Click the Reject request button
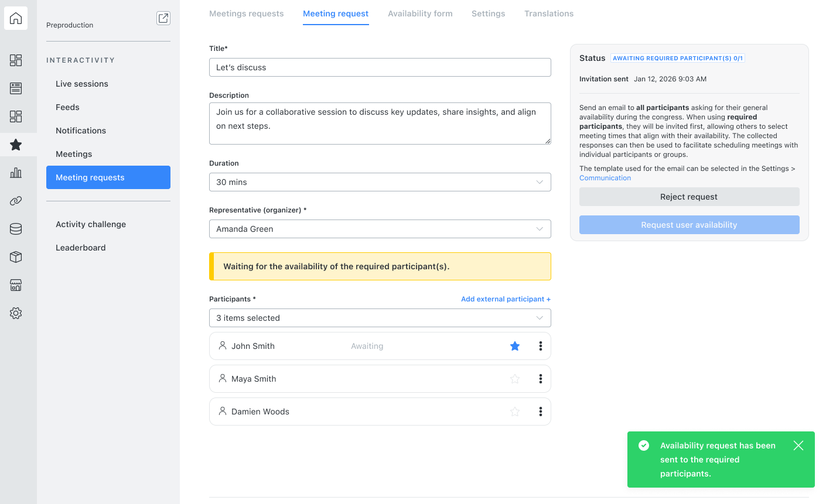826x504 pixels. (690, 197)
